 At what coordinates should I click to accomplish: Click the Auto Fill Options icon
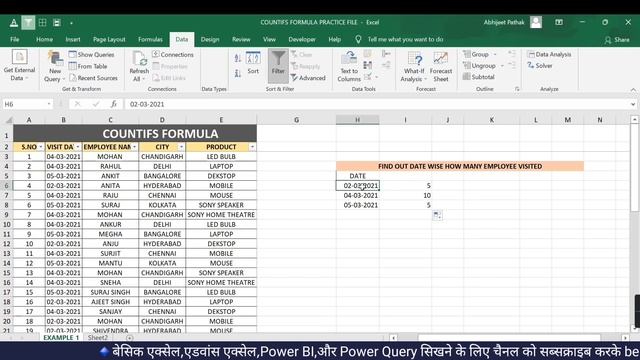click(437, 215)
